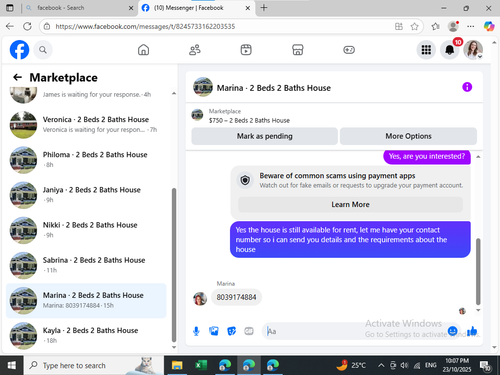500x375 pixels.
Task: Click the browser back arrow
Action: pos(10,26)
